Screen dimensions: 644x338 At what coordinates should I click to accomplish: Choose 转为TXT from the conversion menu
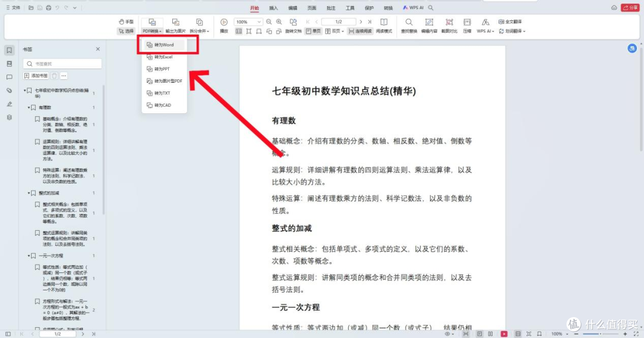pos(164,93)
